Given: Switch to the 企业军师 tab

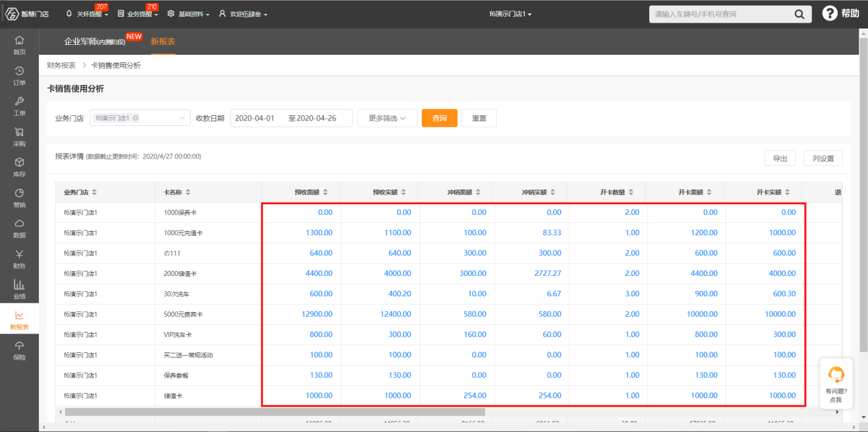Looking at the screenshot, I should [94, 41].
